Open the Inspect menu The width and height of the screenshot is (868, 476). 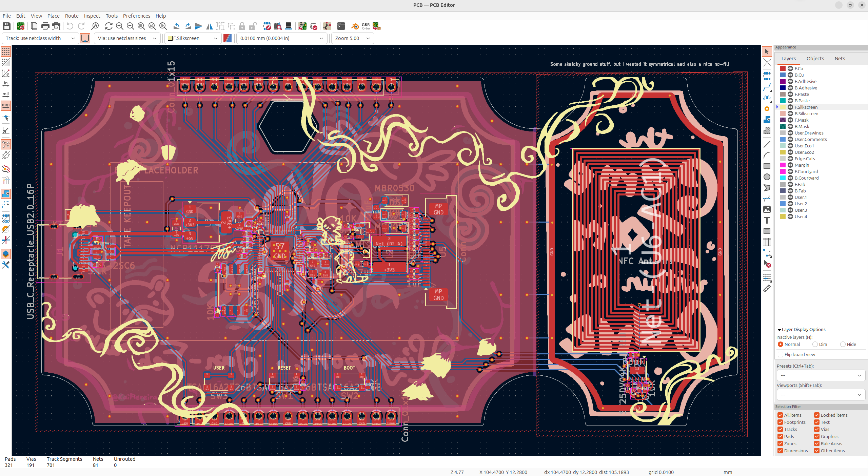point(92,16)
